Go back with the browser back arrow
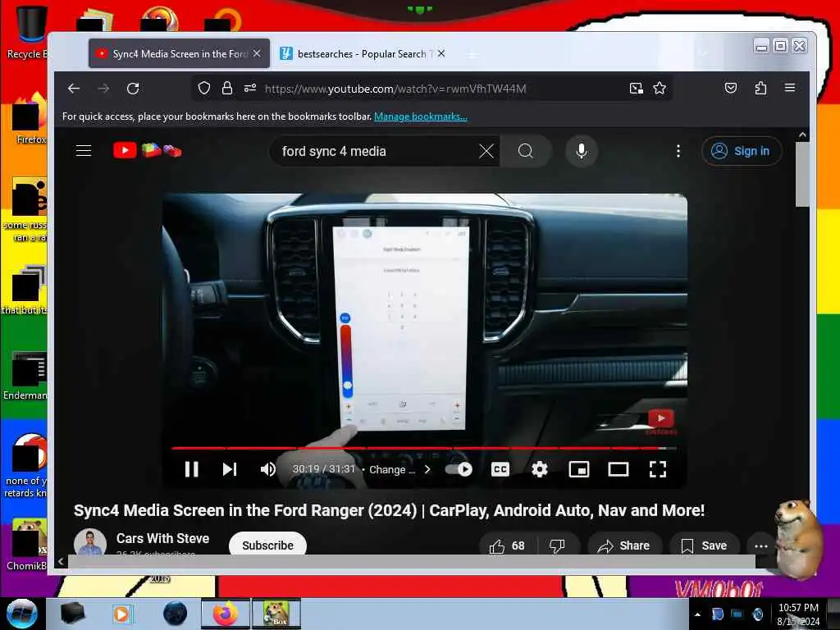 pyautogui.click(x=73, y=89)
